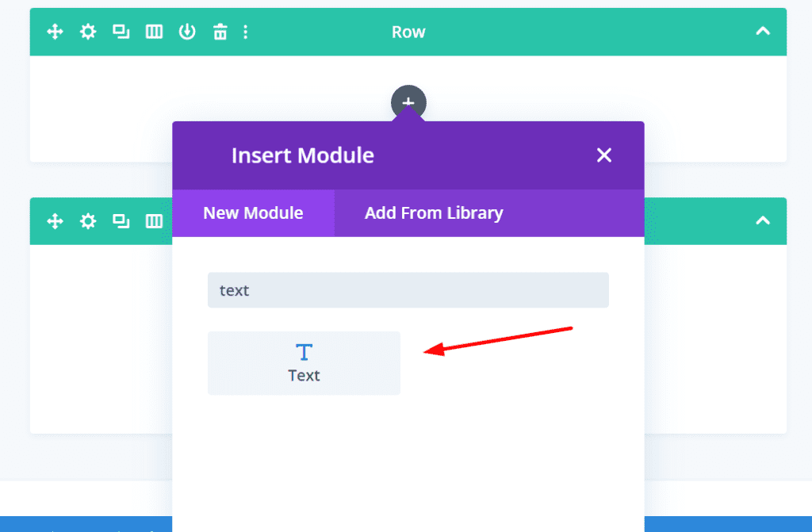
Task: Save the top row to library
Action: [x=187, y=33]
